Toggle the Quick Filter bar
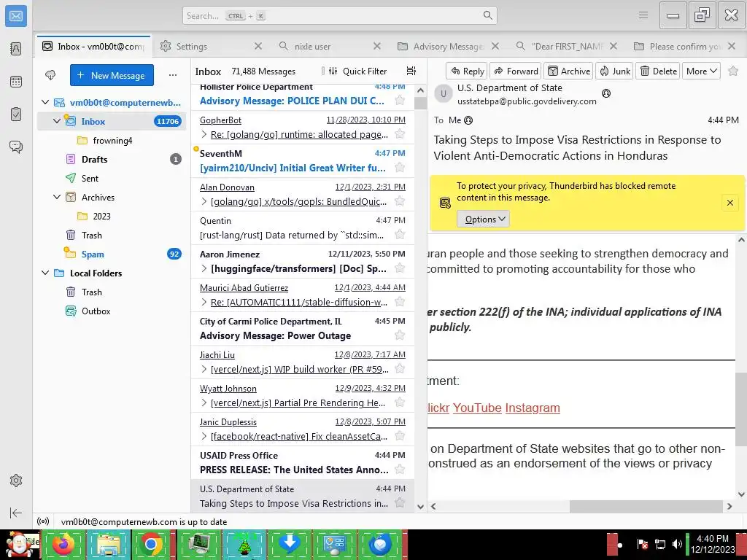Viewport: 747px width, 560px height. pos(357,71)
